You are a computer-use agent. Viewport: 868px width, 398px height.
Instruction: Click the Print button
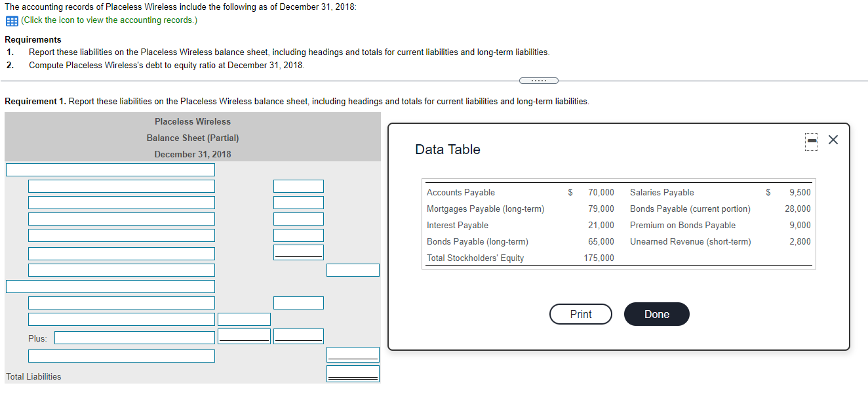(x=581, y=314)
